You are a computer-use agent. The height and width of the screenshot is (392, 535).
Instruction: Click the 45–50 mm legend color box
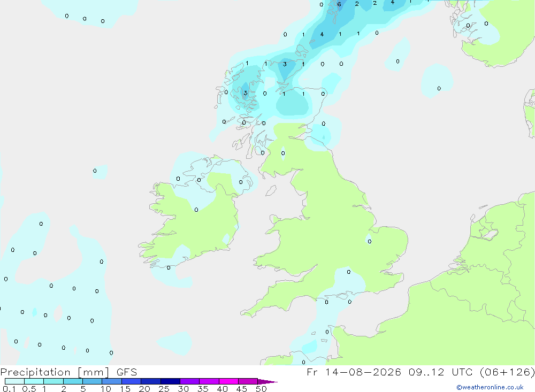[x=248, y=381]
